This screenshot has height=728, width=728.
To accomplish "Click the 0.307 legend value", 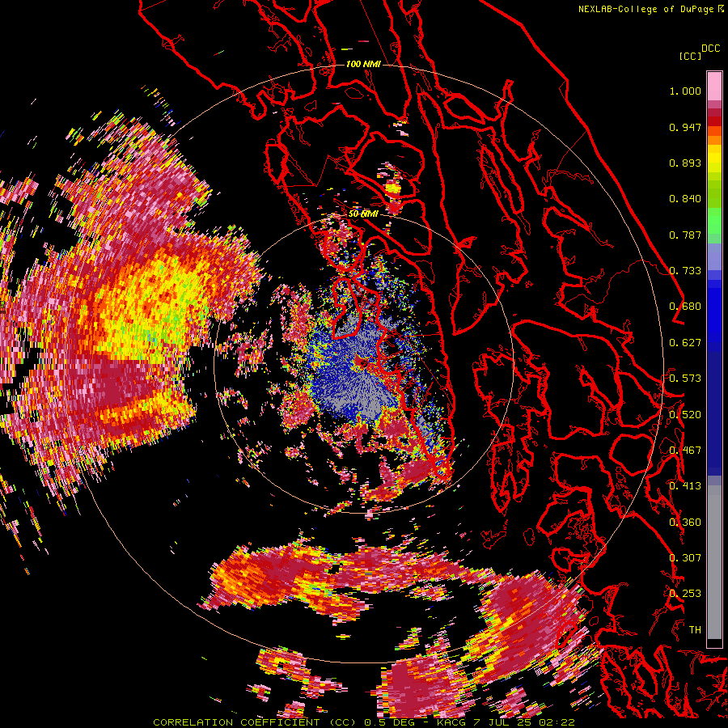I will [x=685, y=558].
